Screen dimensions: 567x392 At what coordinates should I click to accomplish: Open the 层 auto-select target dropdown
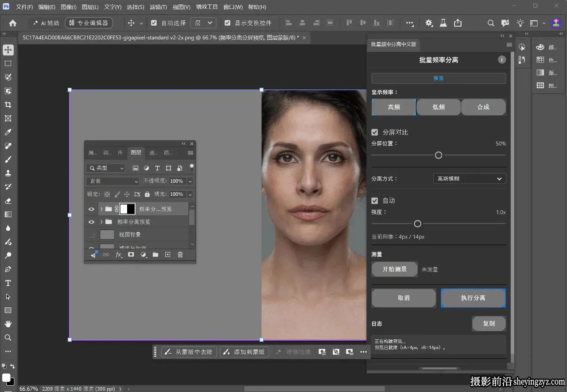tap(203, 23)
